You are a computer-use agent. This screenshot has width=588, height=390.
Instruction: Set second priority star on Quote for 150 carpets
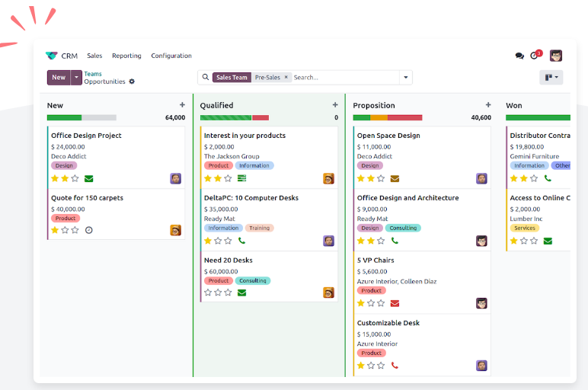click(x=65, y=230)
